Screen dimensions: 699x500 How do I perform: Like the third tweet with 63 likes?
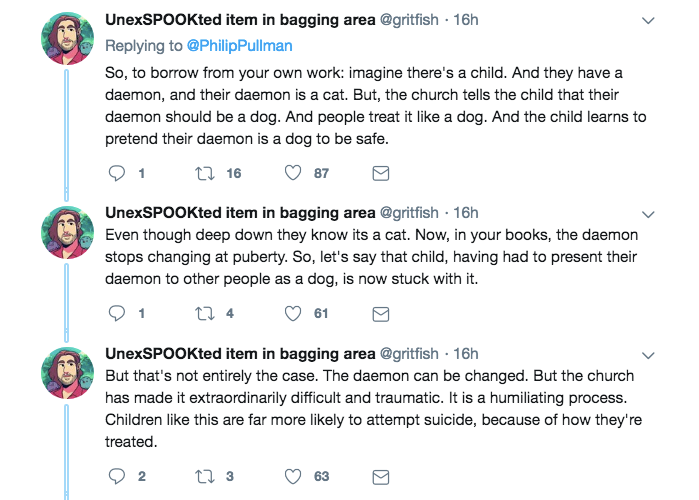(293, 476)
